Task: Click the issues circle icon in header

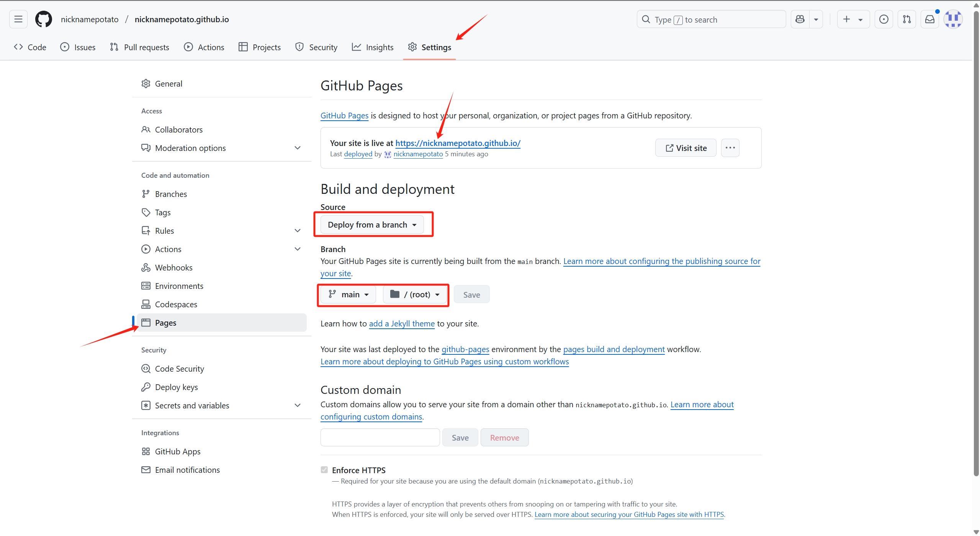Action: pyautogui.click(x=883, y=19)
